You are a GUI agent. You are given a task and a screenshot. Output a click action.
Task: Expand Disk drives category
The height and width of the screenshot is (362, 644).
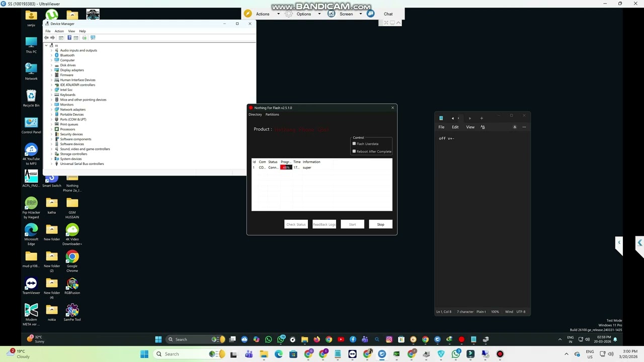(x=51, y=65)
